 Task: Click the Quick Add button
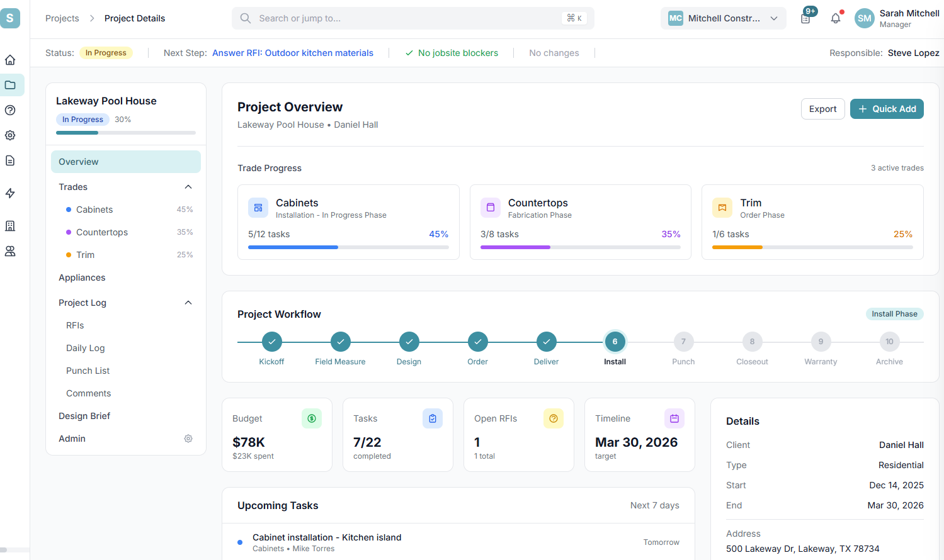click(x=887, y=109)
